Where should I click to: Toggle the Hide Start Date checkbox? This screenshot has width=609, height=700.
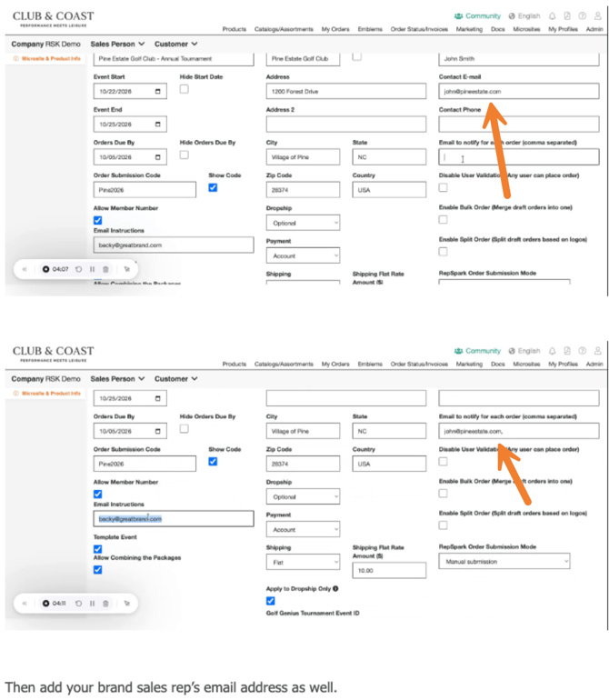pyautogui.click(x=185, y=89)
